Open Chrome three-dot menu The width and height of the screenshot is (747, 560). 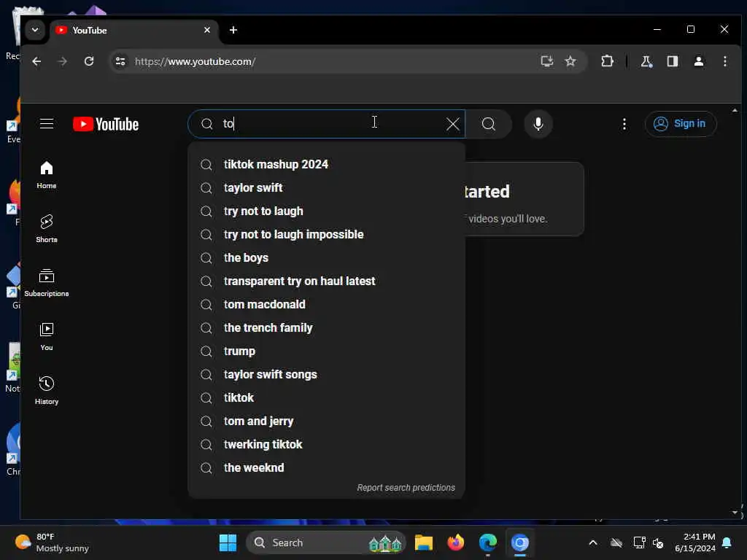click(x=724, y=61)
